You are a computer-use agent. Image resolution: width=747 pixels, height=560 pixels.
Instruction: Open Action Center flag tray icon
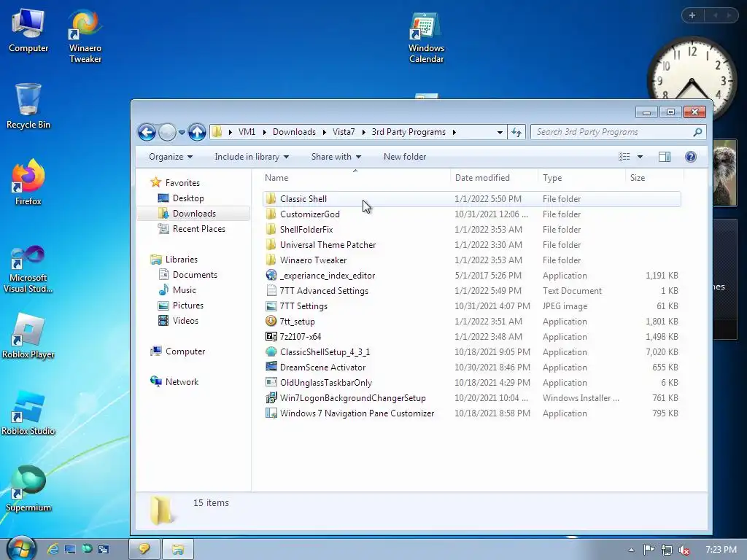[x=649, y=550]
